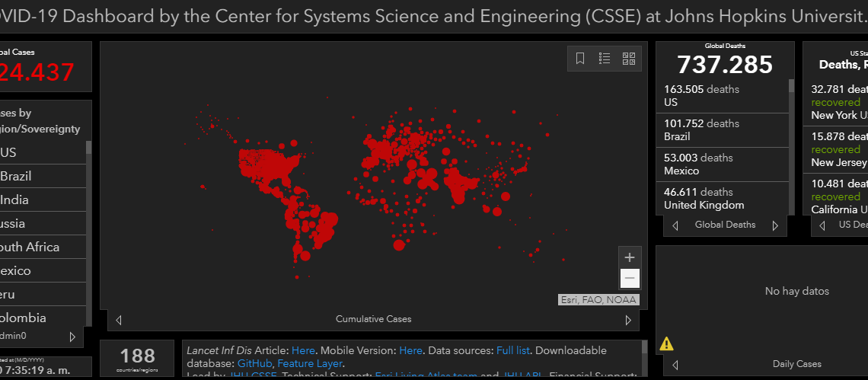This screenshot has height=380, width=868.
Task: Zoom in on the map with plus
Action: [630, 257]
